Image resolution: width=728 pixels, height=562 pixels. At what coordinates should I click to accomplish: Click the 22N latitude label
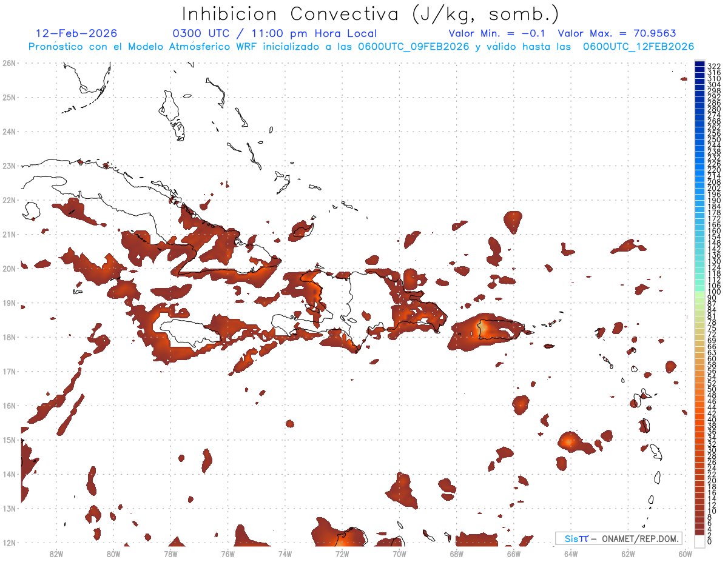coord(9,200)
